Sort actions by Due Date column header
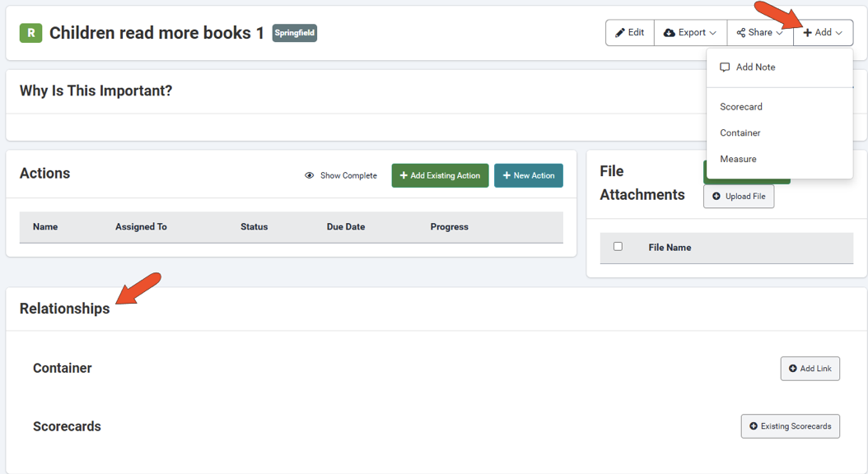This screenshot has width=868, height=474. 346,227
